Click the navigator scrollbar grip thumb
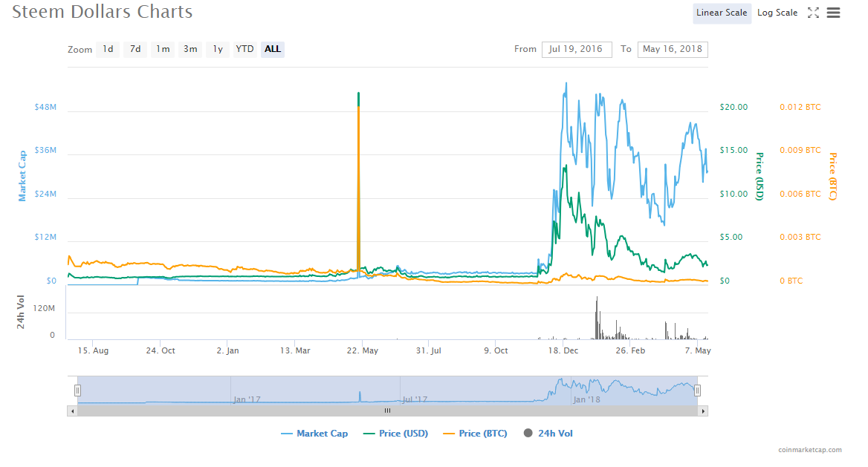Screen dimensions: 868x467 point(387,411)
